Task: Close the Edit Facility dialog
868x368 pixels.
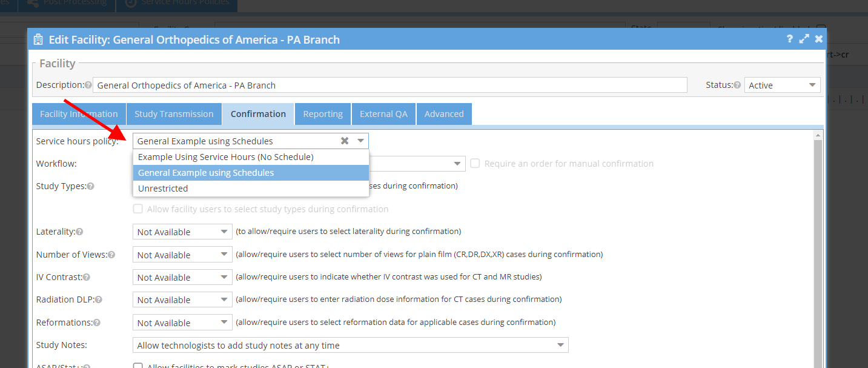Action: 818,39
